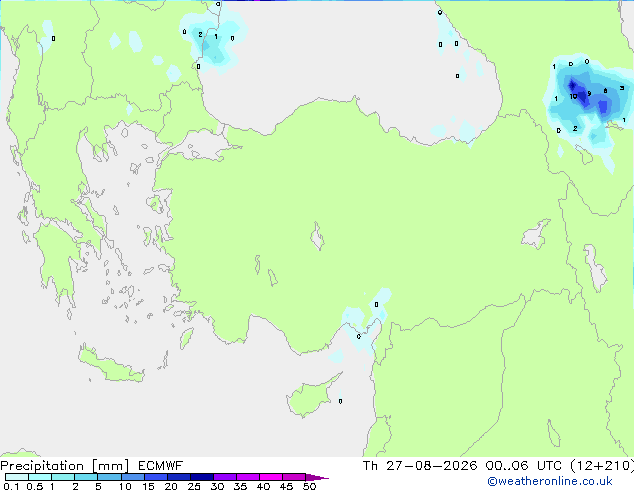This screenshot has height=490, width=634.
Task: Select the 25–30 mm dark navy swatch
Action: [x=202, y=477]
